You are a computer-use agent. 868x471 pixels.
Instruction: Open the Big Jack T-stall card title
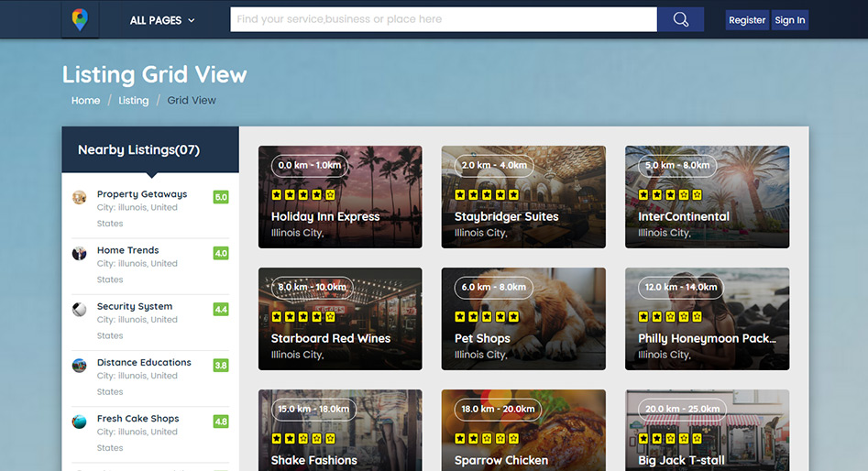681,460
